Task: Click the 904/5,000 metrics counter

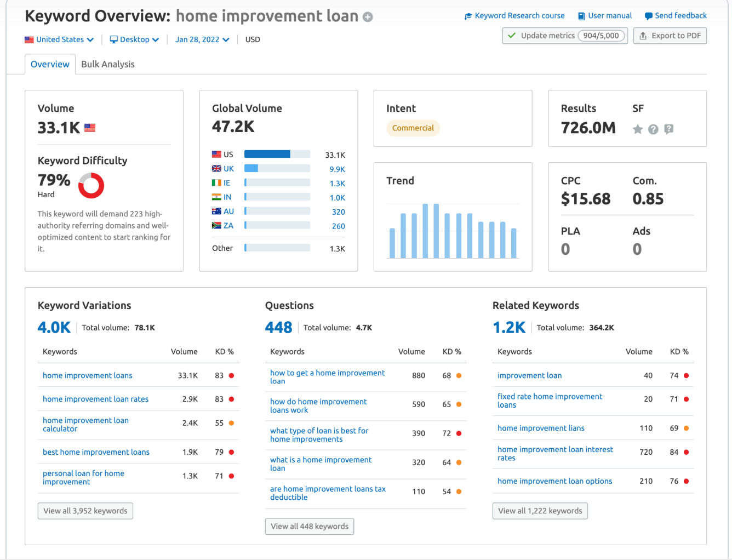Action: (601, 36)
